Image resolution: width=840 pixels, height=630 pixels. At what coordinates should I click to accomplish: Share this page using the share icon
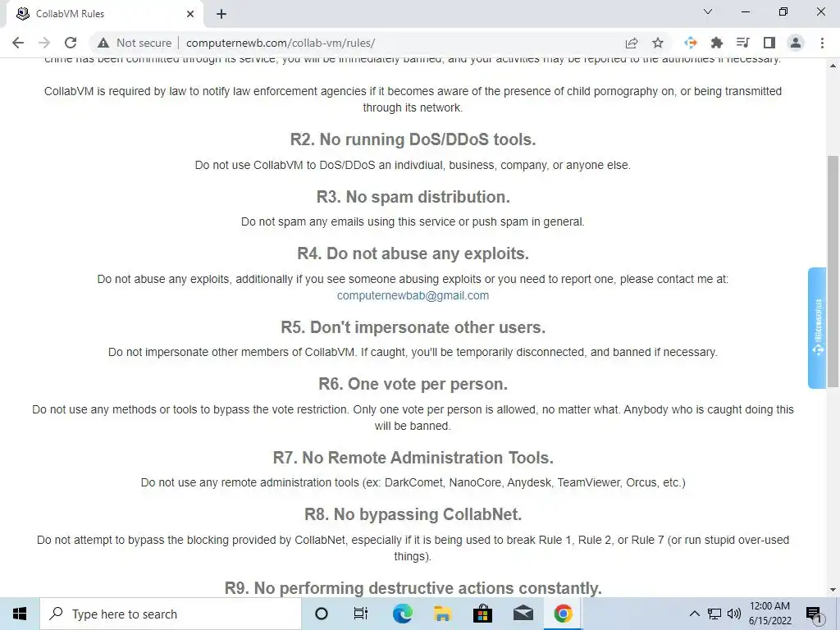pyautogui.click(x=632, y=43)
